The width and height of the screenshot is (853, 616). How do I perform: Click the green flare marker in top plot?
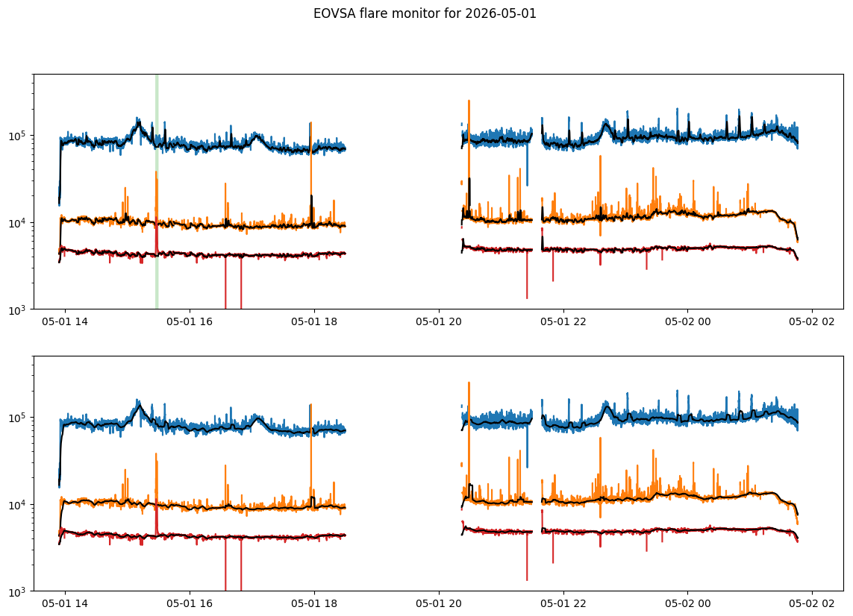(157, 192)
